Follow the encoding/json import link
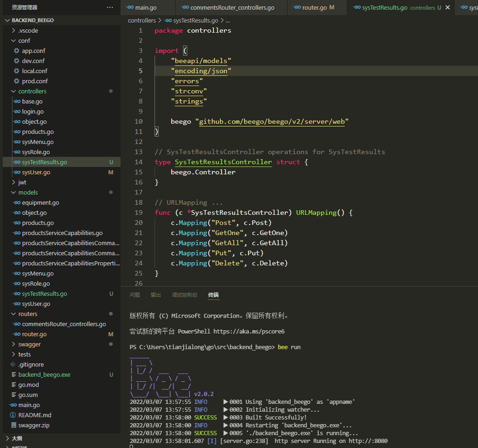This screenshot has height=448, width=478. coord(201,71)
